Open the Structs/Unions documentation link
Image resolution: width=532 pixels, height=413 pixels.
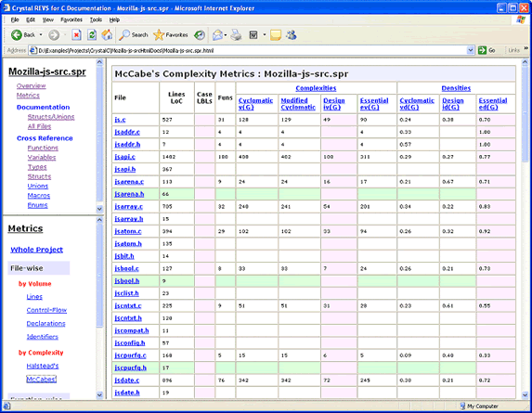(x=51, y=117)
